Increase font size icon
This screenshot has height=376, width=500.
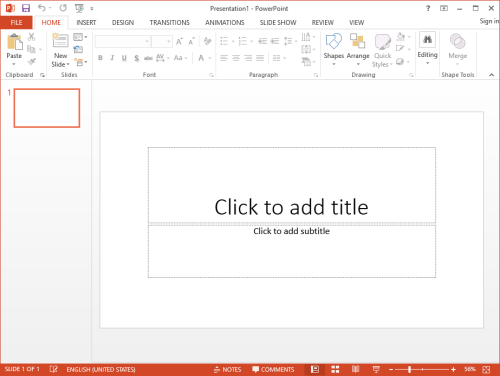pos(179,41)
